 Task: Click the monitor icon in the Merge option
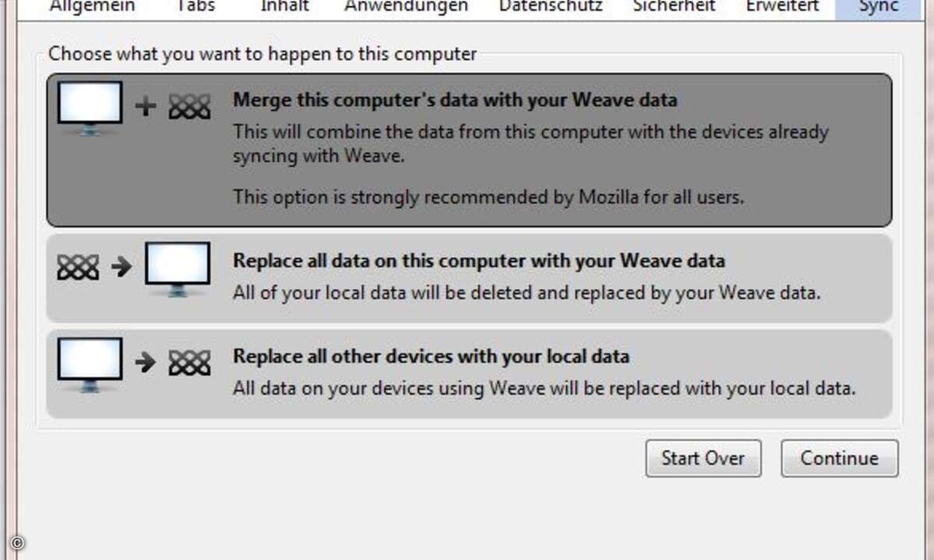(90, 107)
